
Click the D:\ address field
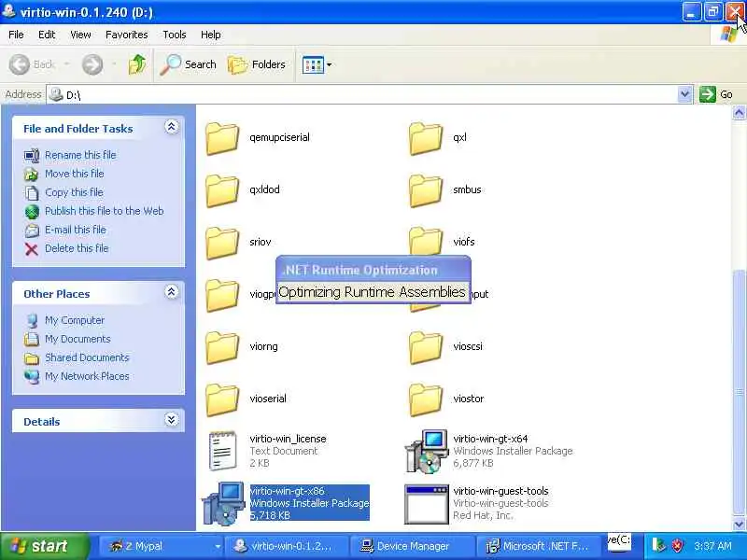[362, 94]
